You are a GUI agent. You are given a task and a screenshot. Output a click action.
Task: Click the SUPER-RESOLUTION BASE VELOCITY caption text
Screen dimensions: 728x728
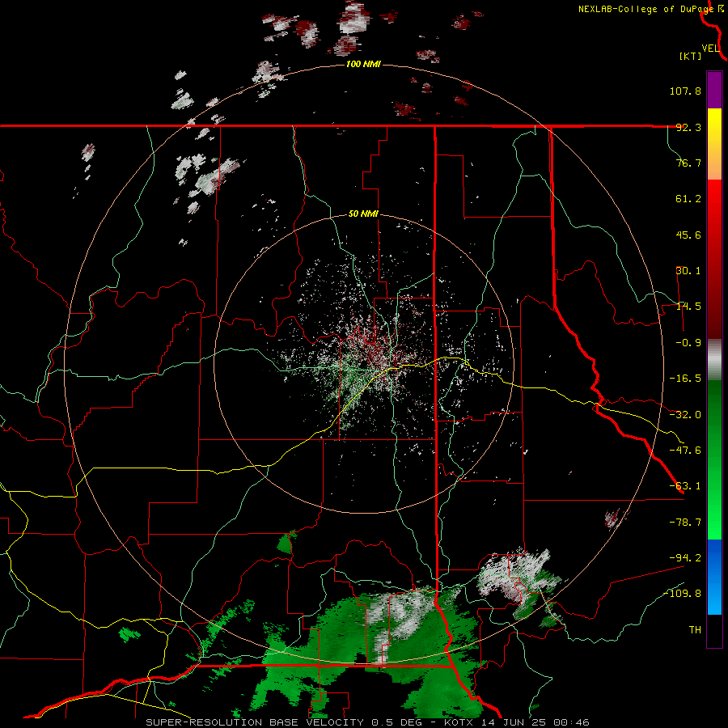tap(256, 722)
